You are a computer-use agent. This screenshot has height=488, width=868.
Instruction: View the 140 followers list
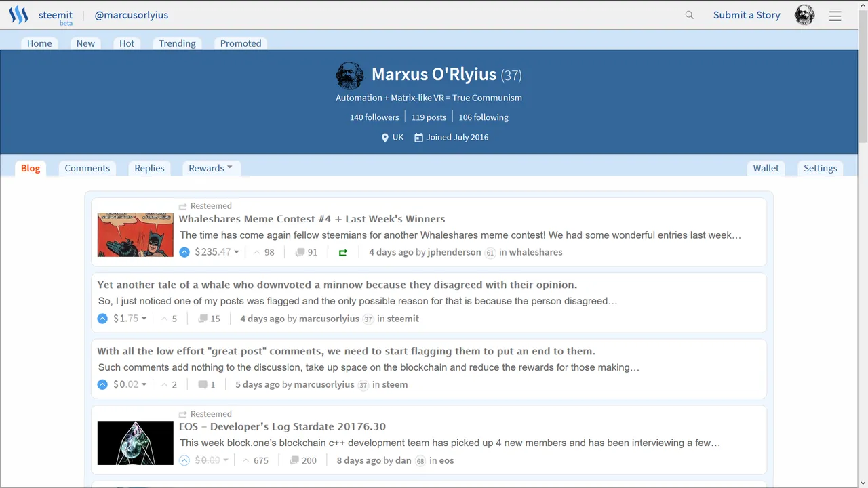point(374,117)
